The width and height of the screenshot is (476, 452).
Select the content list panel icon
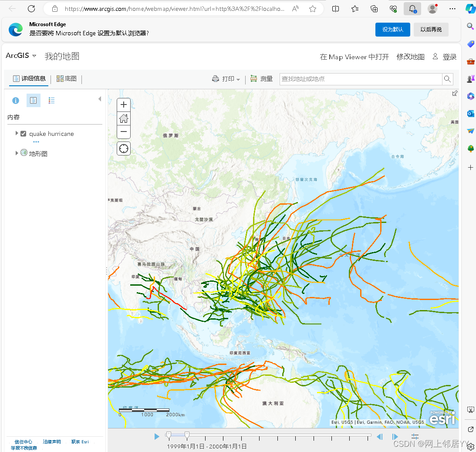(33, 100)
